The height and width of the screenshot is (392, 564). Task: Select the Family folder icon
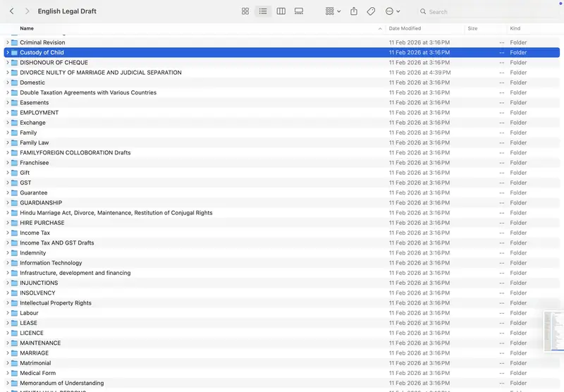(14, 133)
